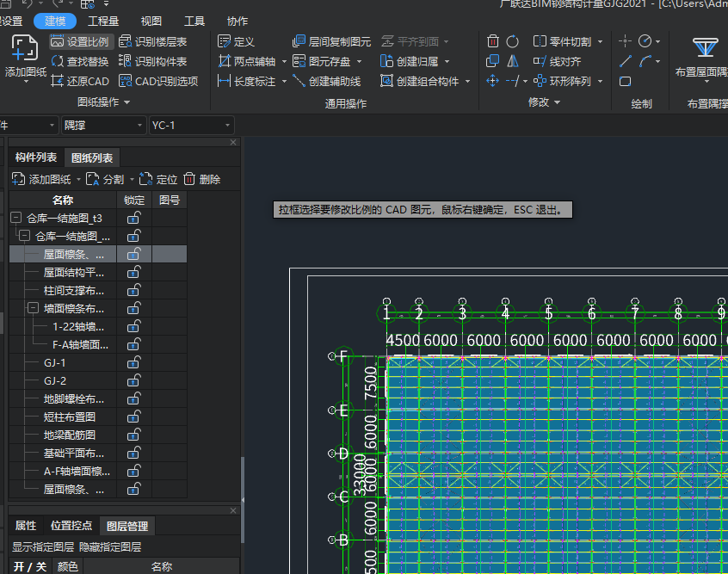Click 创建组合构件 tool
Screen dimensions: 728x574
tap(419, 81)
